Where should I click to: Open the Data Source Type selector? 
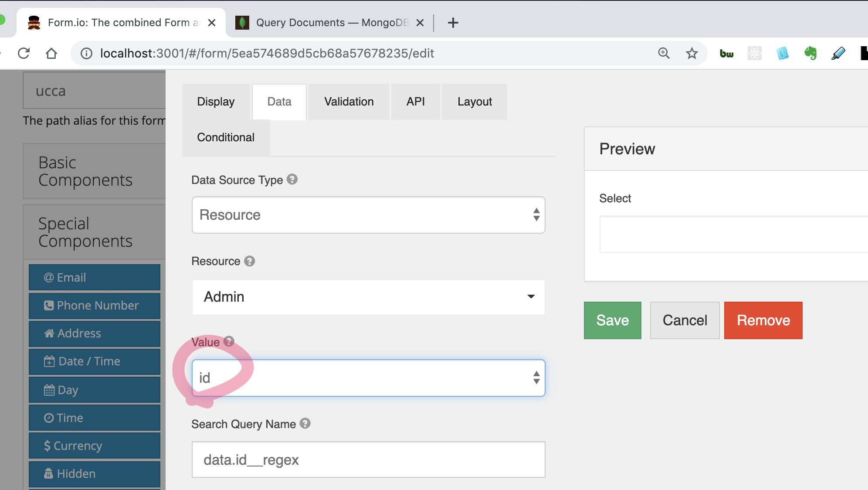[368, 215]
